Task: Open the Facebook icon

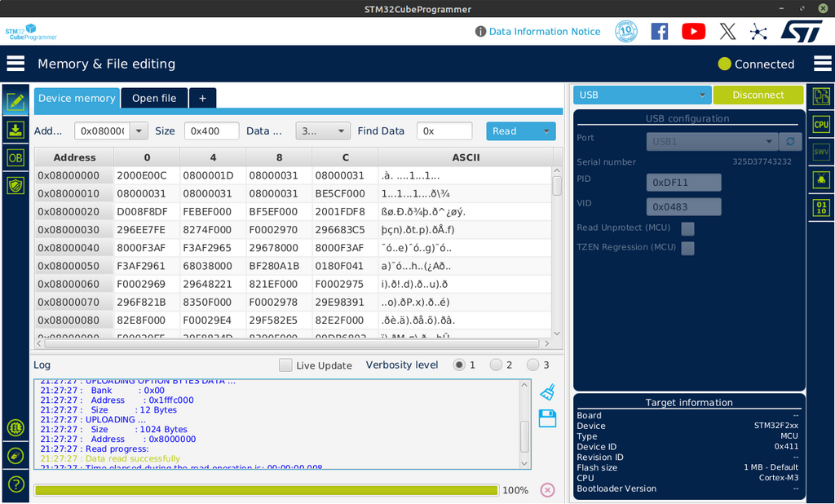Action: [659, 32]
